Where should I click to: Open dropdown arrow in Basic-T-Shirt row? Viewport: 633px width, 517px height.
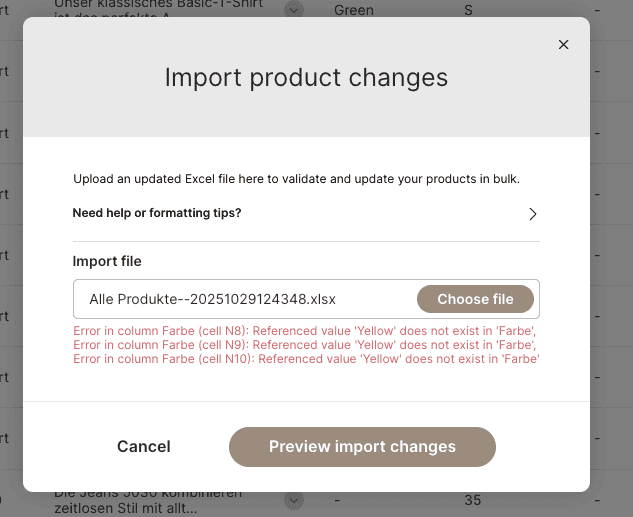click(293, 9)
